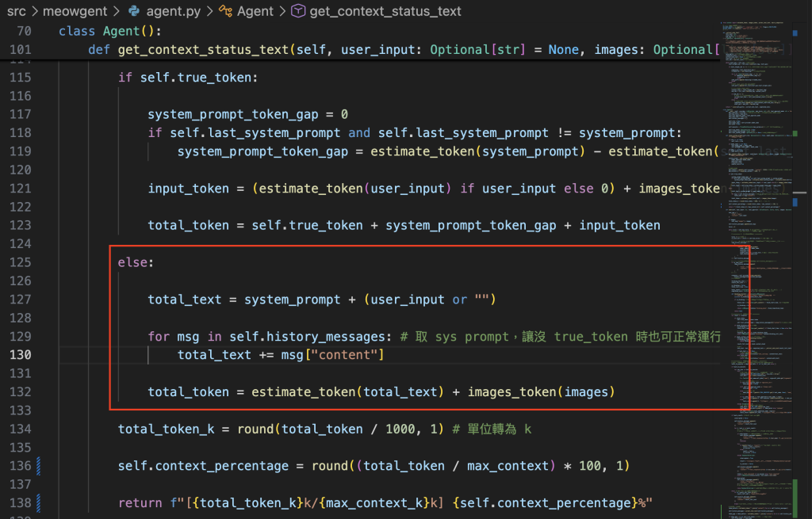Select line number 134 in the gutter

click(x=20, y=429)
